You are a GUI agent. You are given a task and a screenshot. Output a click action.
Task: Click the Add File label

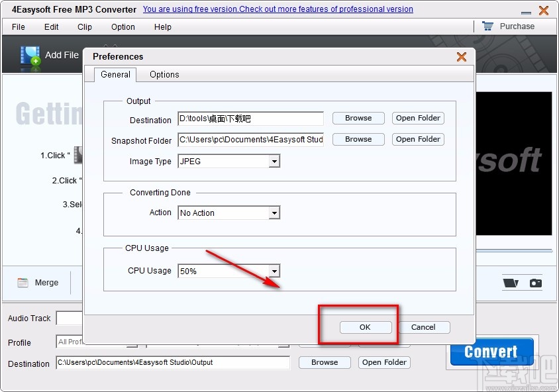pos(62,55)
